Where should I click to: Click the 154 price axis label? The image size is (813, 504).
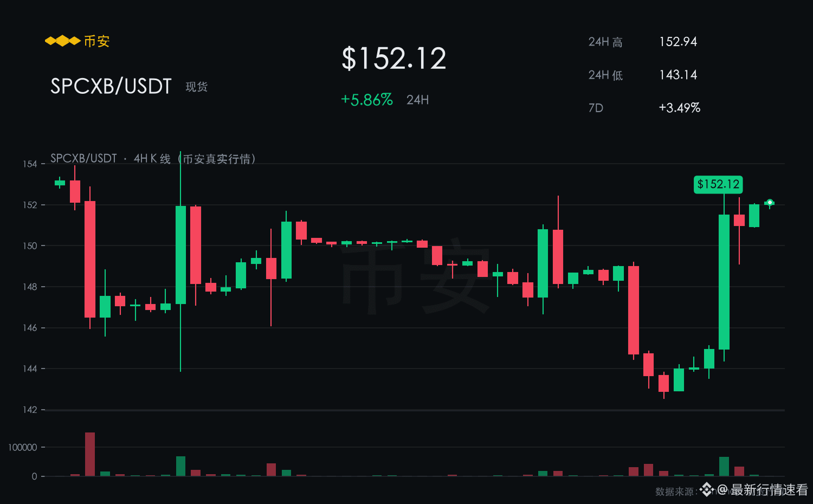pyautogui.click(x=30, y=164)
